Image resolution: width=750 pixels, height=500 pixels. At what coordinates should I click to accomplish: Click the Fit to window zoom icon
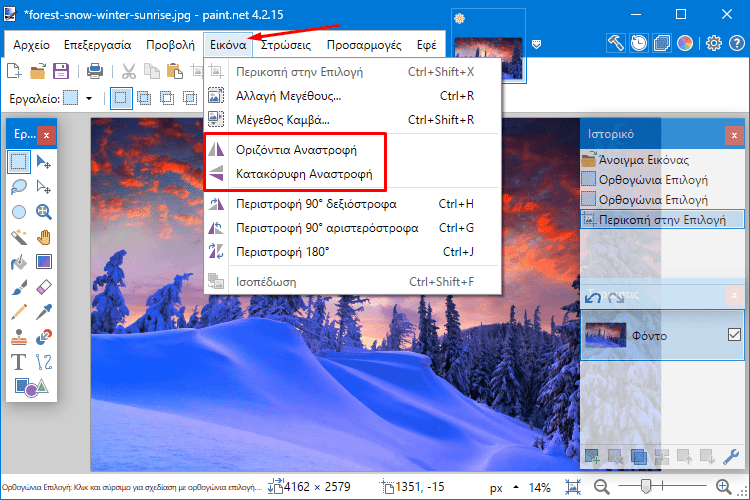(x=573, y=487)
